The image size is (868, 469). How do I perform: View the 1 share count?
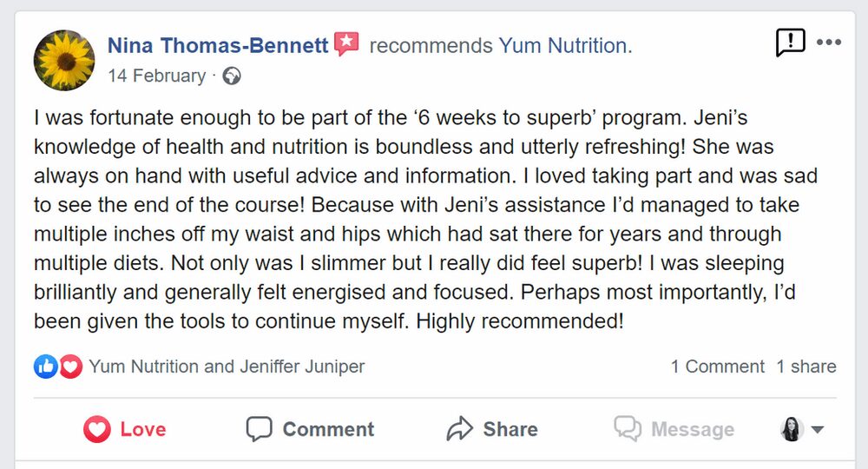[806, 367]
